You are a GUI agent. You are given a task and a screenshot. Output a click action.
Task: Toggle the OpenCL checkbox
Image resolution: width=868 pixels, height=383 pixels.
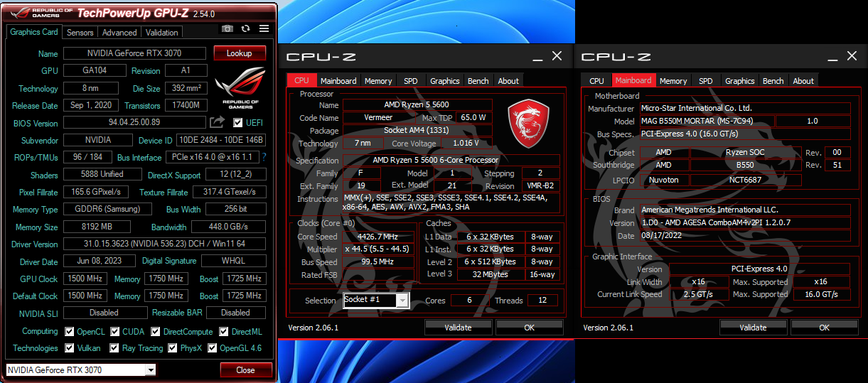(69, 332)
